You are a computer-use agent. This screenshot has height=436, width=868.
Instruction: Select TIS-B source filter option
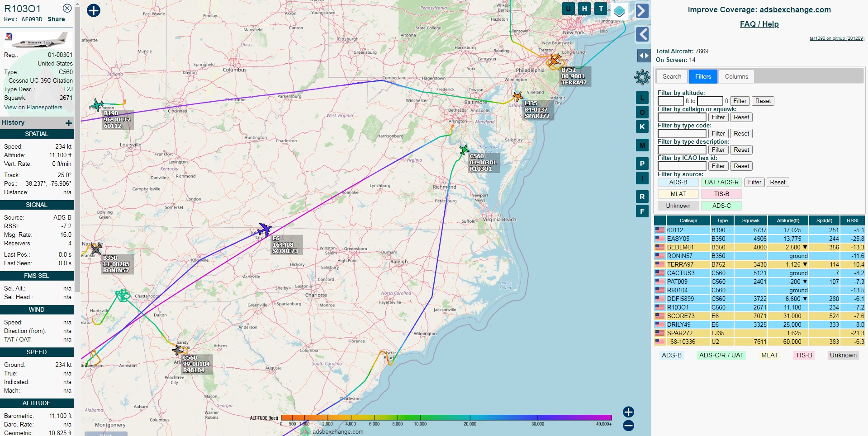721,194
